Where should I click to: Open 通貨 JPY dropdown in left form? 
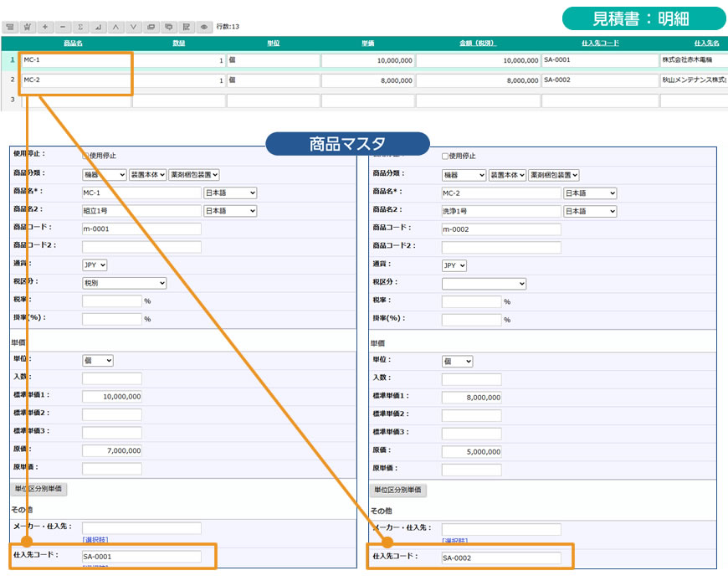(95, 265)
